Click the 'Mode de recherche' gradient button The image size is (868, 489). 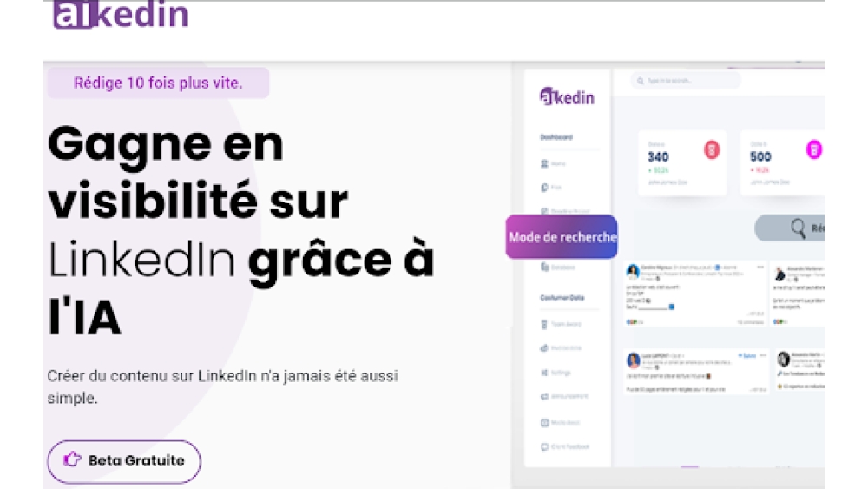[562, 237]
